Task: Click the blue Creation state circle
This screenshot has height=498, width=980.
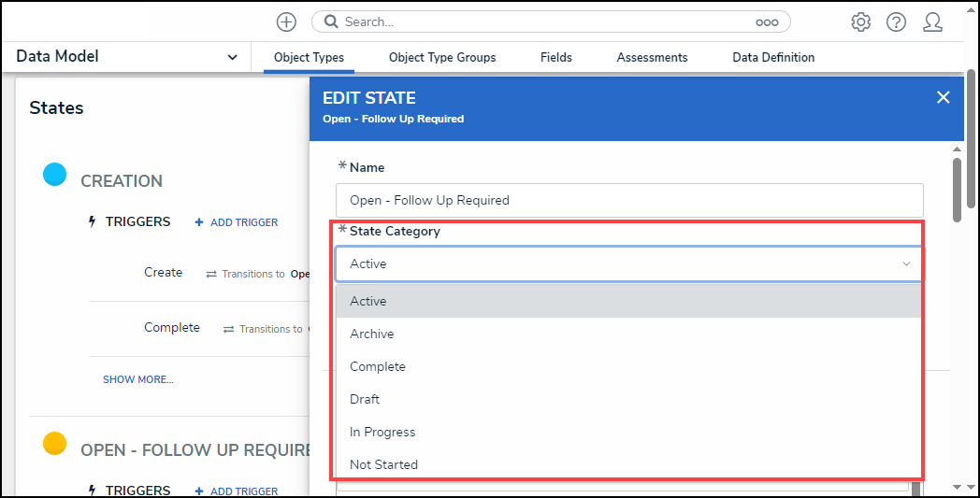Action: tap(55, 174)
